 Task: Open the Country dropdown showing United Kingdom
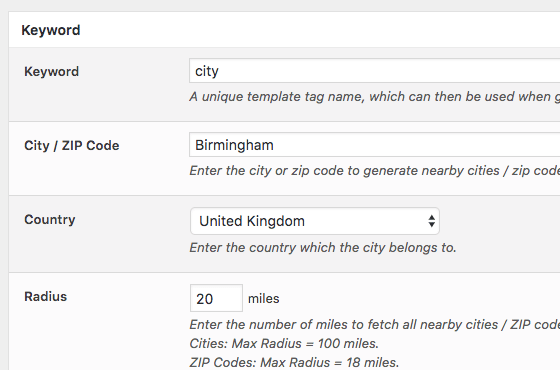pos(315,221)
